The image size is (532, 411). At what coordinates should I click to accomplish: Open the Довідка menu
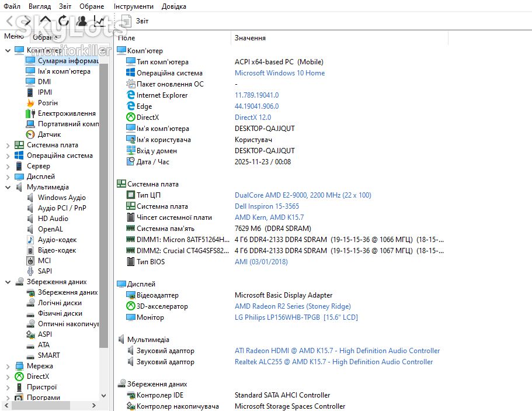(173, 6)
